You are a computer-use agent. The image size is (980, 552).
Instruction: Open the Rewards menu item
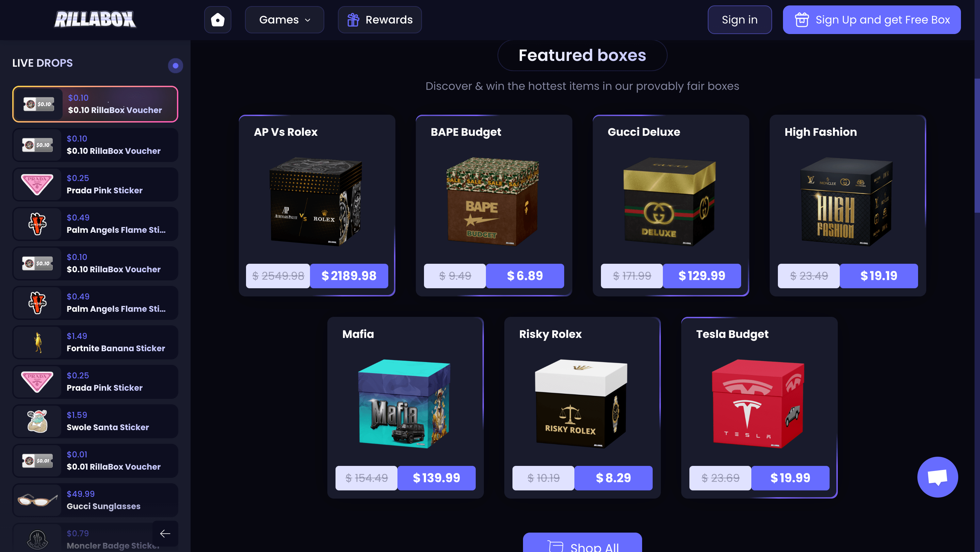[380, 20]
